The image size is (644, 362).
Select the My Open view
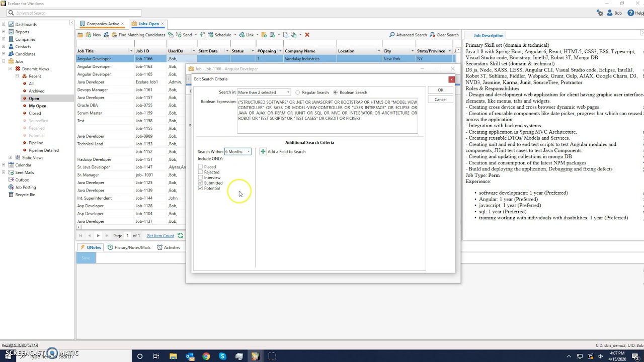(x=37, y=106)
